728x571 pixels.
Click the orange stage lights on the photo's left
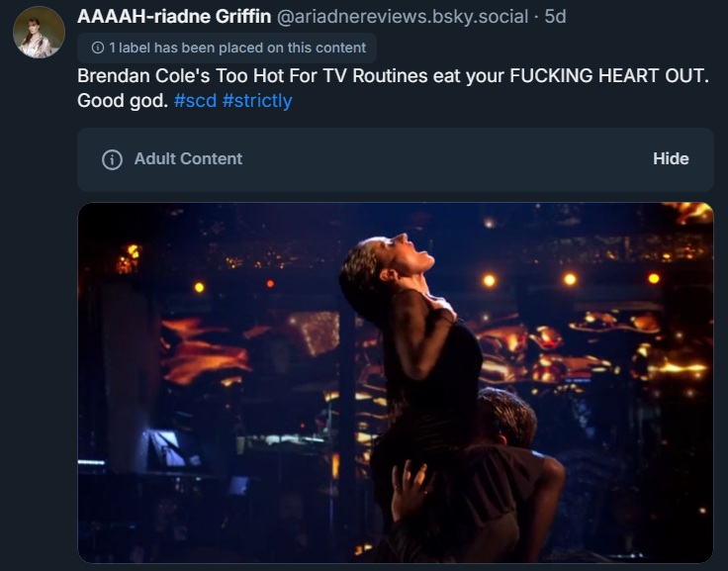(203, 351)
